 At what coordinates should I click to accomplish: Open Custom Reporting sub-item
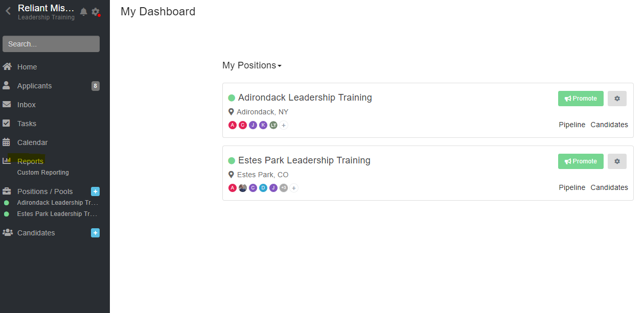click(43, 173)
